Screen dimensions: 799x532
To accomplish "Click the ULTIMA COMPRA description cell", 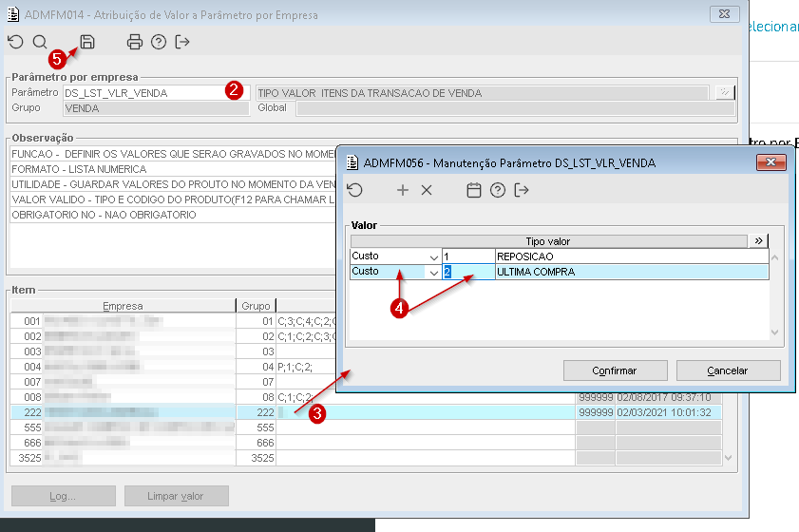I will (x=632, y=272).
